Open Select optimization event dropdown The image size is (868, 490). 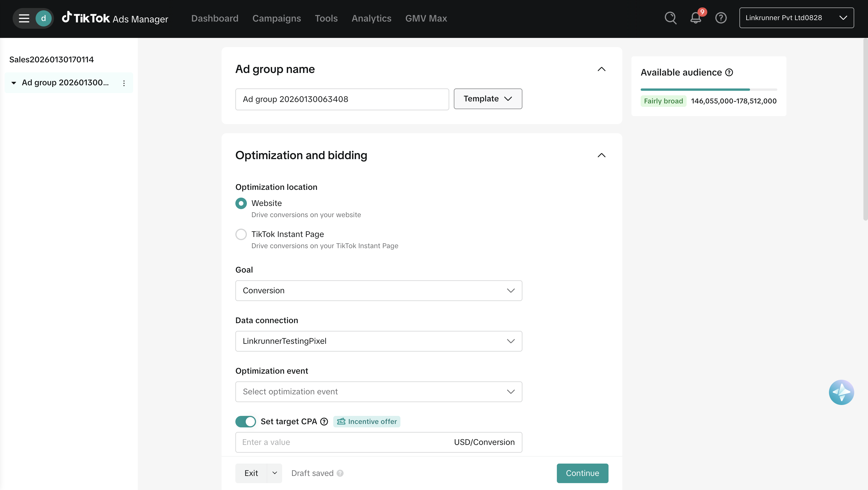pyautogui.click(x=379, y=392)
